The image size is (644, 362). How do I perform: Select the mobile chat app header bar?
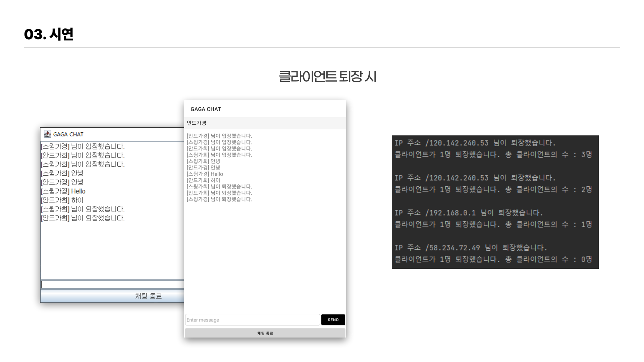pyautogui.click(x=265, y=109)
